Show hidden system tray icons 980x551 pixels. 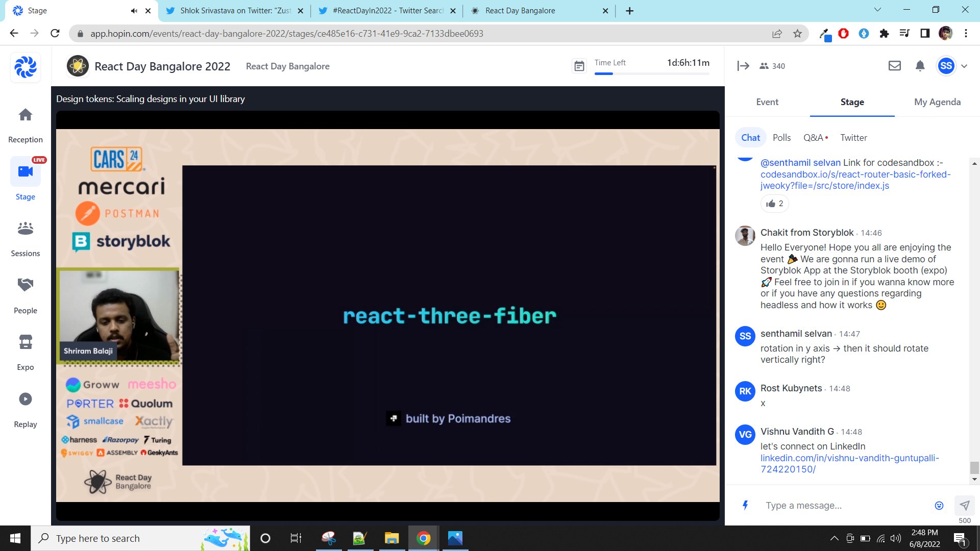[x=834, y=538]
